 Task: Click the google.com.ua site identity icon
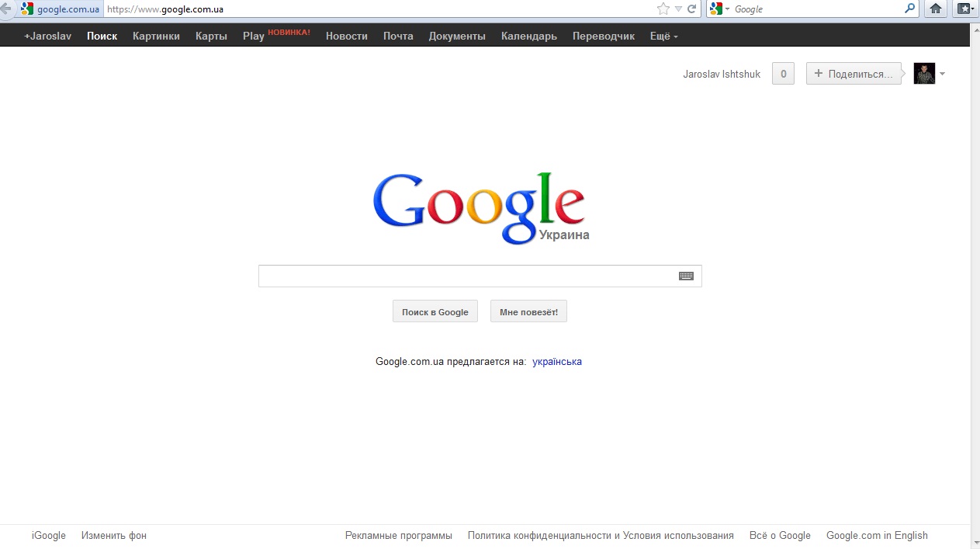27,9
